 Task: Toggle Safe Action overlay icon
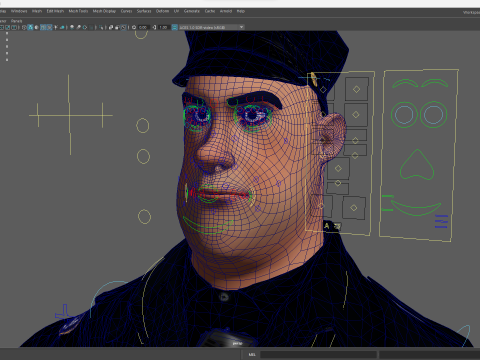pyautogui.click(x=8, y=27)
